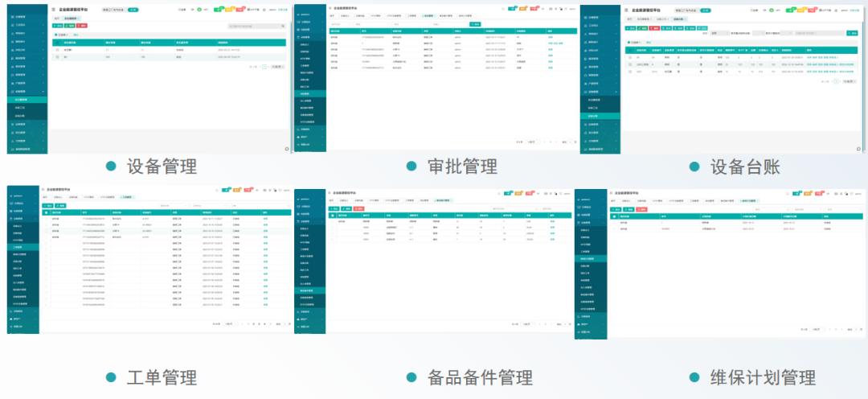Click green alarm badge in 设备台账 header
This screenshot has height=399, width=868.
pyautogui.click(x=791, y=10)
